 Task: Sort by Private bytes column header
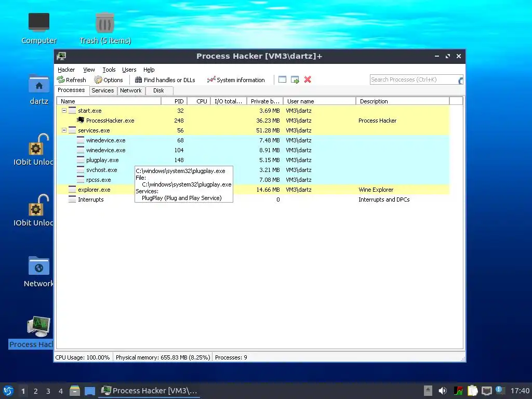point(265,101)
